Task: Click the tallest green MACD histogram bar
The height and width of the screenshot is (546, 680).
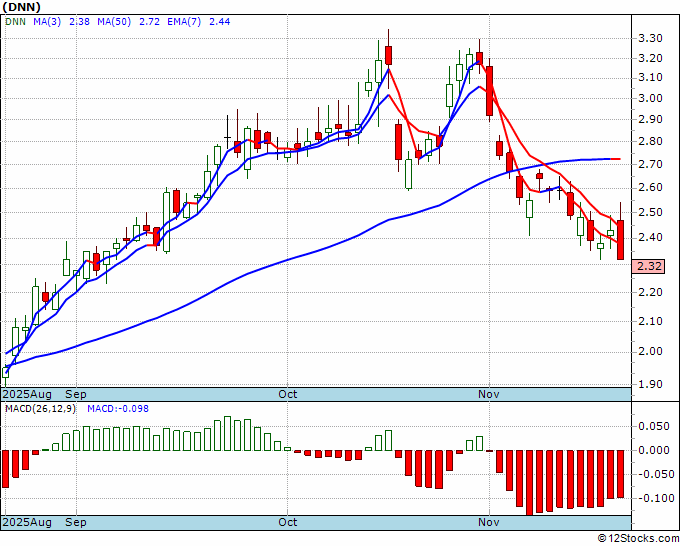Action: point(227,434)
